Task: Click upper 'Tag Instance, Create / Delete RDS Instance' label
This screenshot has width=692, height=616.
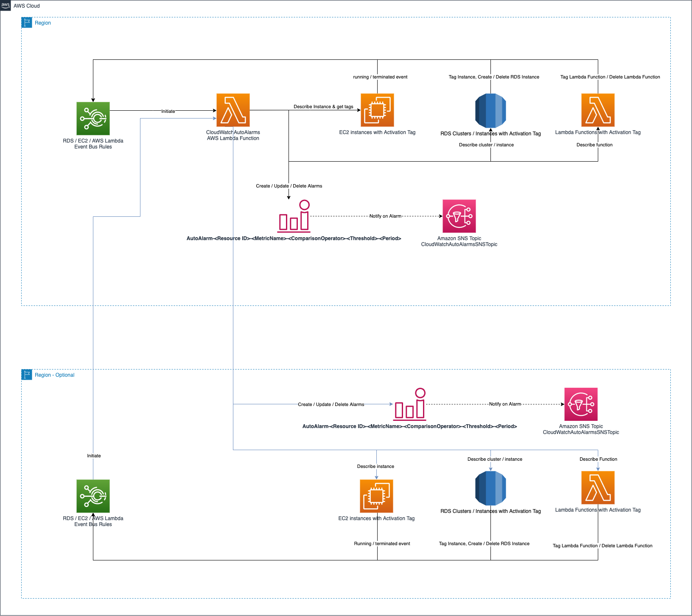Action: coord(494,77)
